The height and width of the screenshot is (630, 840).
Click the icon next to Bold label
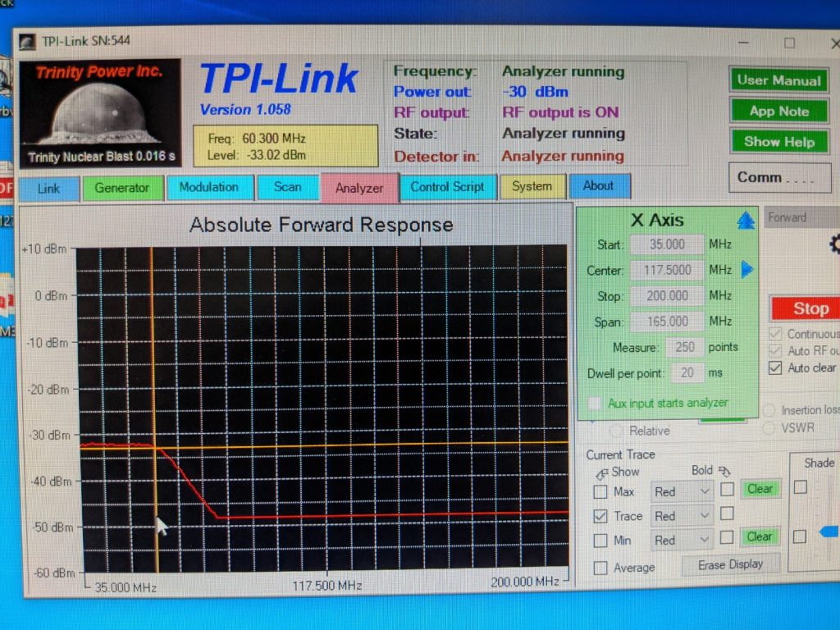pyautogui.click(x=724, y=472)
